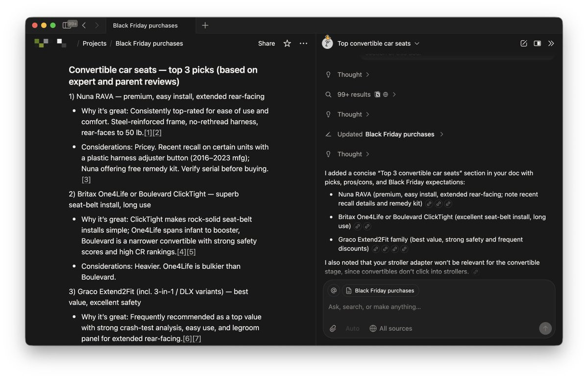Screen dimensions: 588x379
Task: Go forward with the right arrow
Action: [97, 25]
